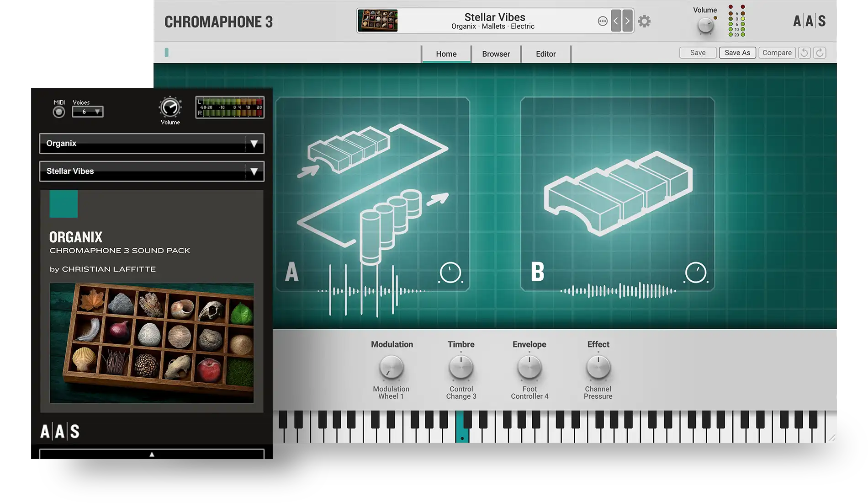Image resolution: width=868 pixels, height=503 pixels.
Task: Click the Organix preset thumbnail in header
Action: click(377, 21)
